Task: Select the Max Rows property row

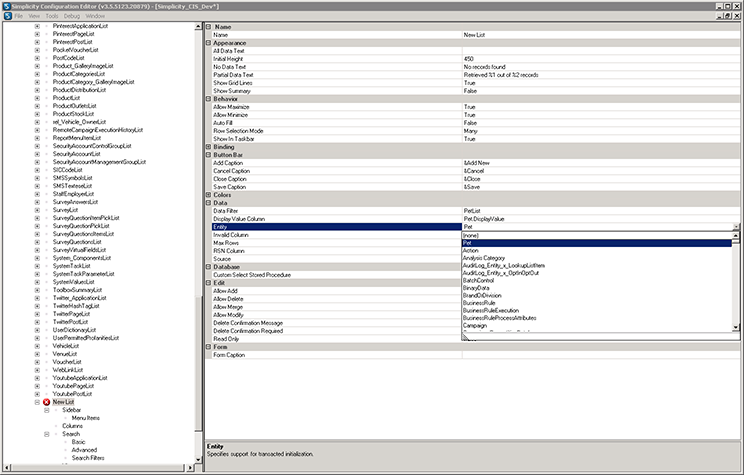Action: coord(336,243)
